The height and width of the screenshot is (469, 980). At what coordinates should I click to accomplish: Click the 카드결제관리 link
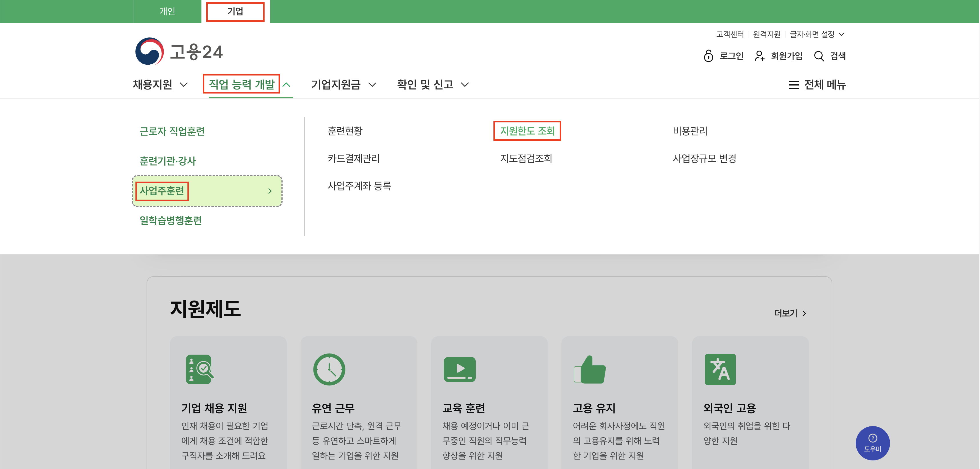[x=354, y=158]
